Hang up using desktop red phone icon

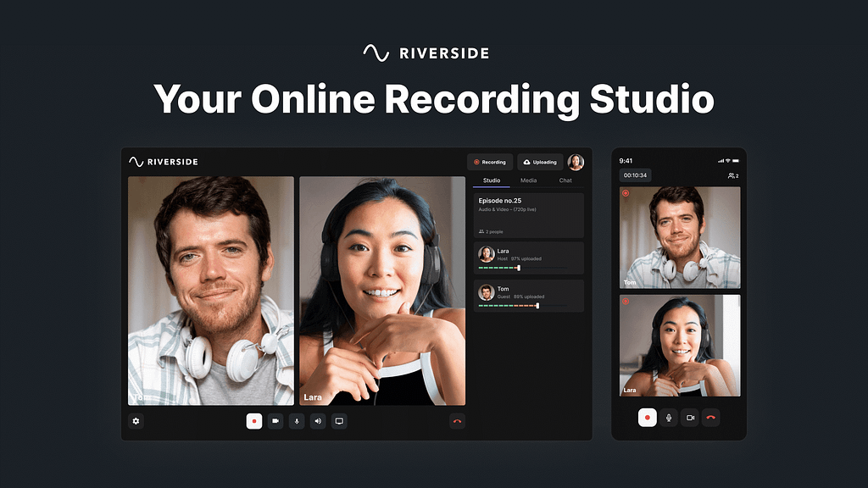coord(457,421)
